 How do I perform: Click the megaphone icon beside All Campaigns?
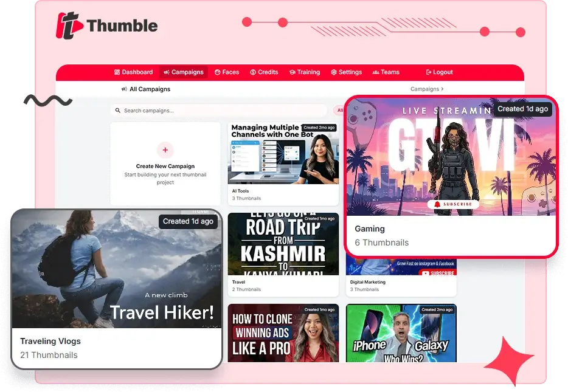(124, 89)
